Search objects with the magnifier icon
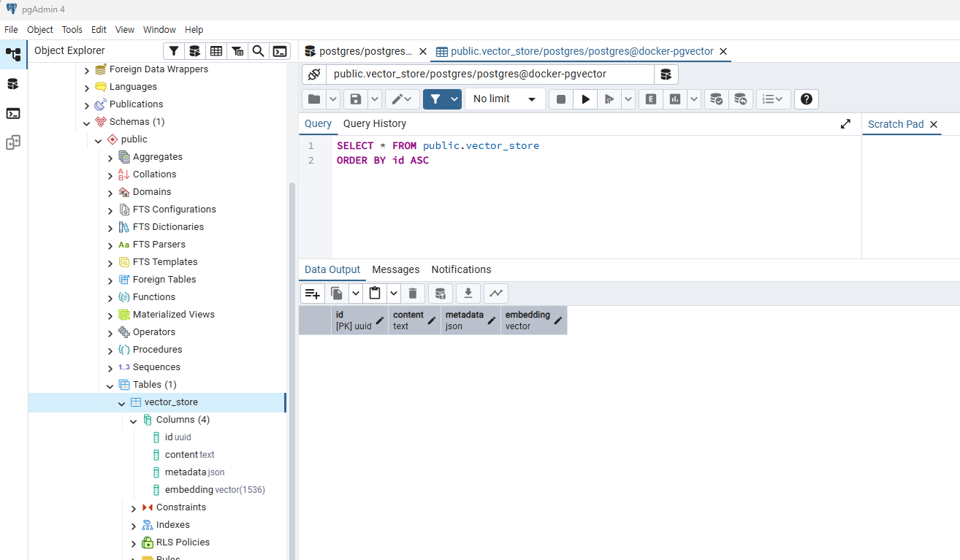 258,51
